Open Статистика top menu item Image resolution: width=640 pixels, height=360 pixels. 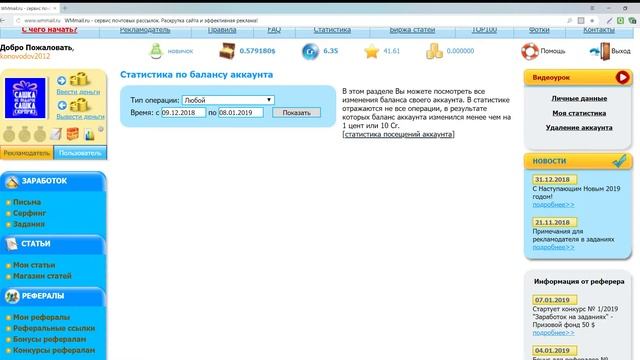[332, 30]
